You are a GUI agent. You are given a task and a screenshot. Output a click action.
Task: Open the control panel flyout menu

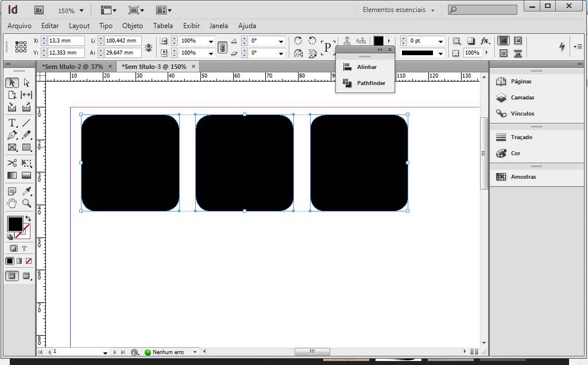coord(578,46)
